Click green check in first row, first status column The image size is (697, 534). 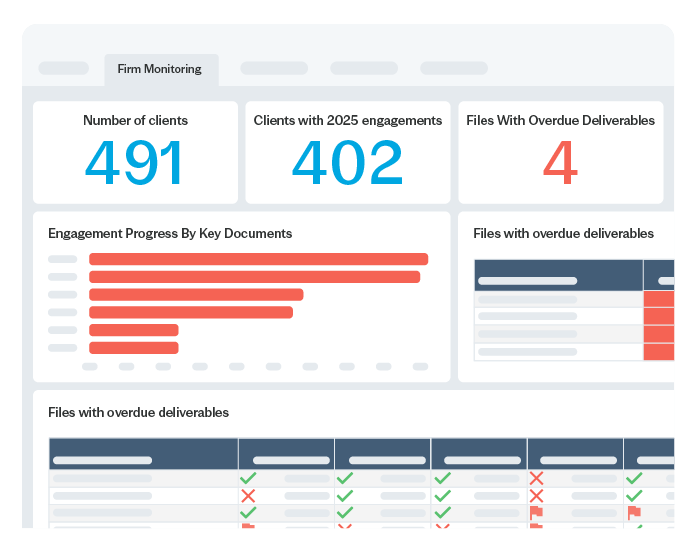pyautogui.click(x=248, y=478)
